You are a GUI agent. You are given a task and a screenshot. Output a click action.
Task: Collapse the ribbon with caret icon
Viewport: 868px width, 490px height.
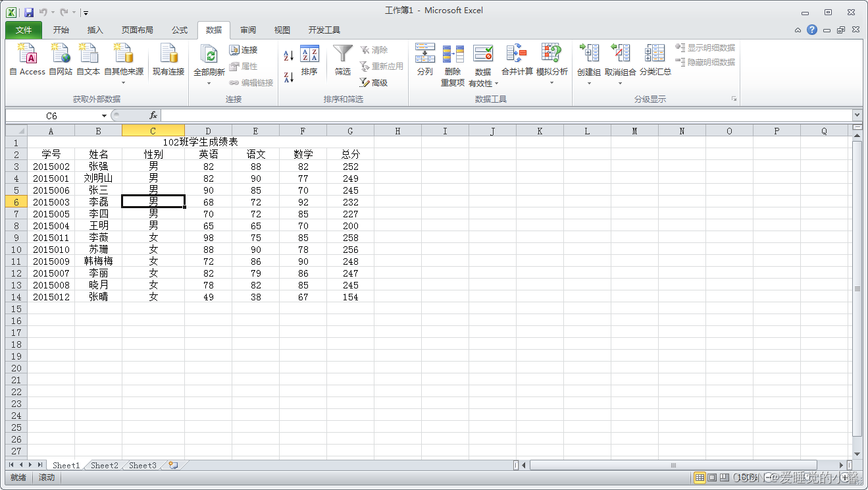pyautogui.click(x=798, y=30)
